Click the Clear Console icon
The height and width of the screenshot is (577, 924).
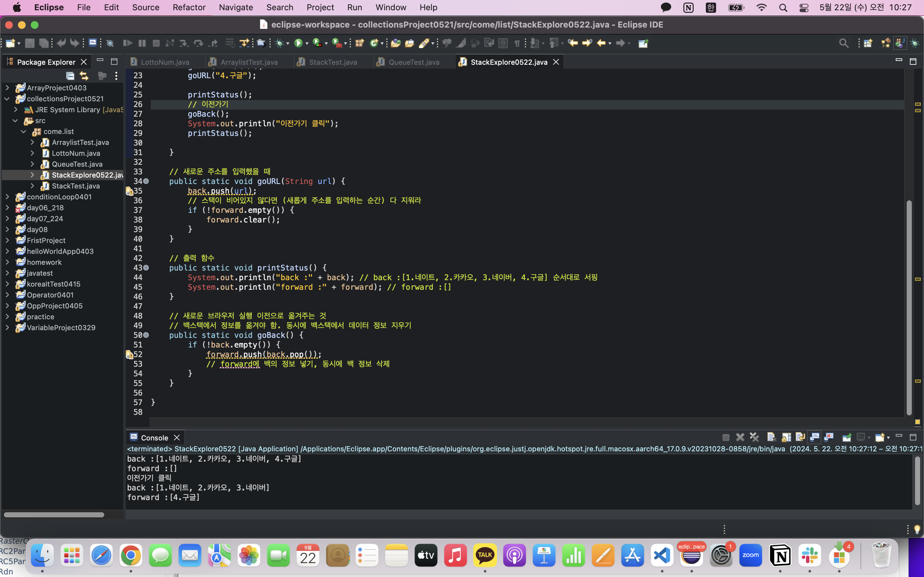click(x=771, y=437)
